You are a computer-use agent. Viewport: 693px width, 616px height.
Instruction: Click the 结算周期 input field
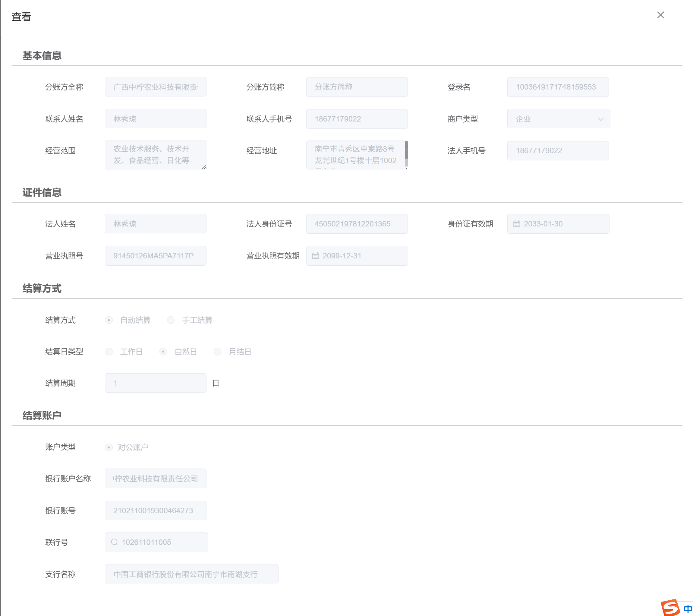[x=155, y=383]
